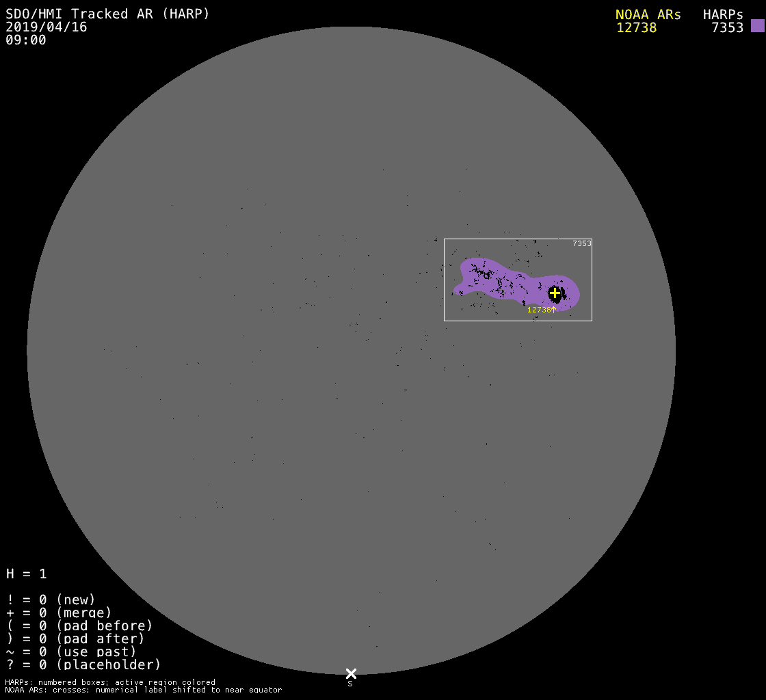Select the yellow 12738 number in header
The image size is (766, 700).
[x=636, y=28]
